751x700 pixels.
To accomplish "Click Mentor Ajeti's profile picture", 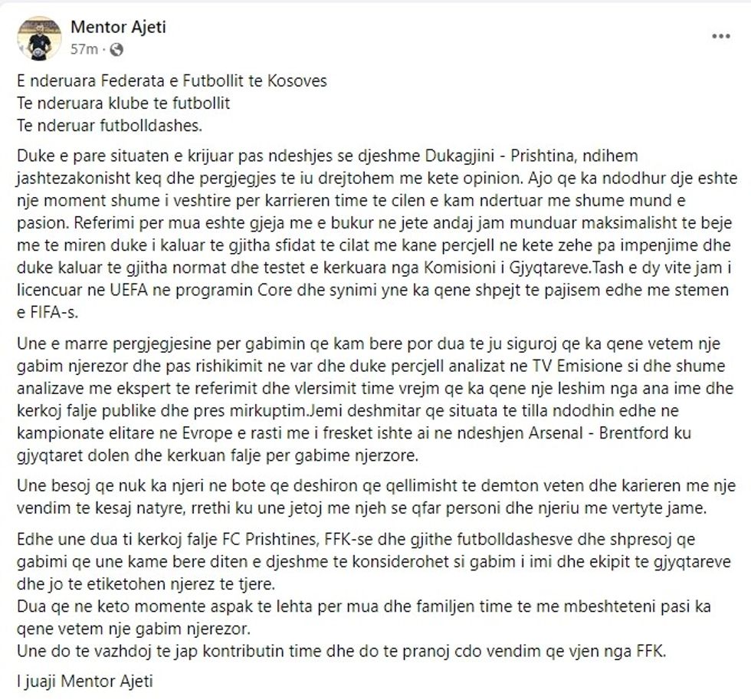I will tap(39, 39).
